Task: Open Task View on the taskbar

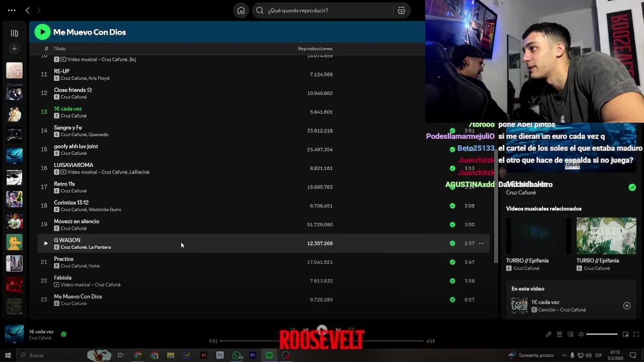Action: click(x=121, y=355)
